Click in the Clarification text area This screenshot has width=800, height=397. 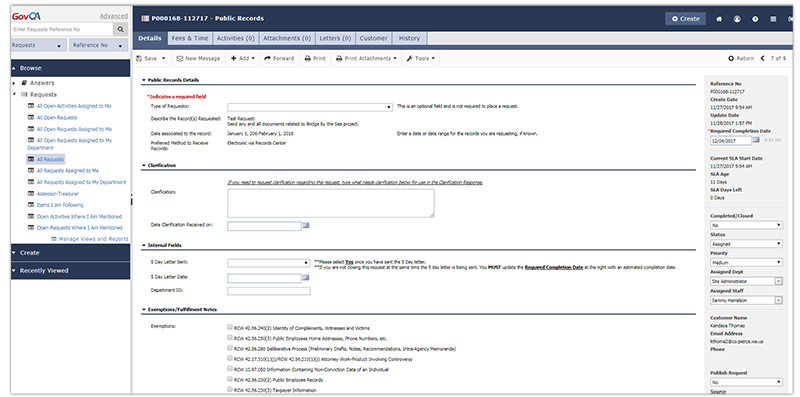(331, 203)
